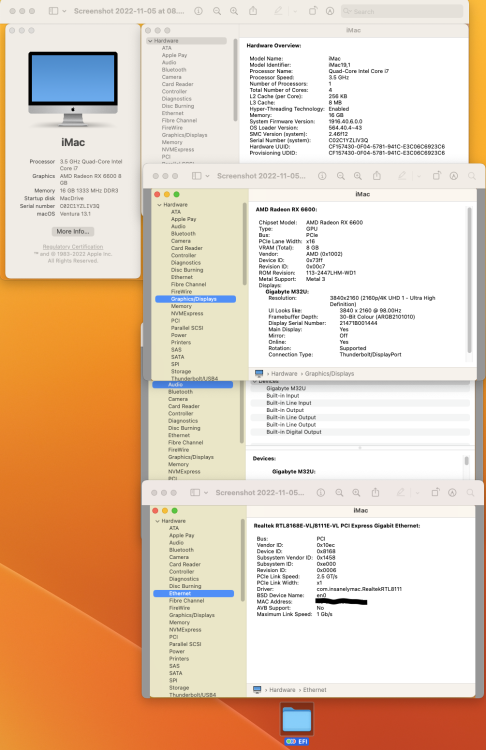Click info icon in the Radeon RX 6600 window
The height and width of the screenshot is (750, 486).
point(322,176)
